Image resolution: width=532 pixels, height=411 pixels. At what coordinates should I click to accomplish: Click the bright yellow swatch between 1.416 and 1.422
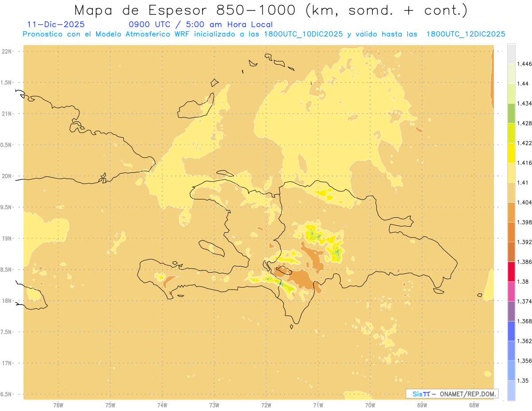click(x=511, y=153)
